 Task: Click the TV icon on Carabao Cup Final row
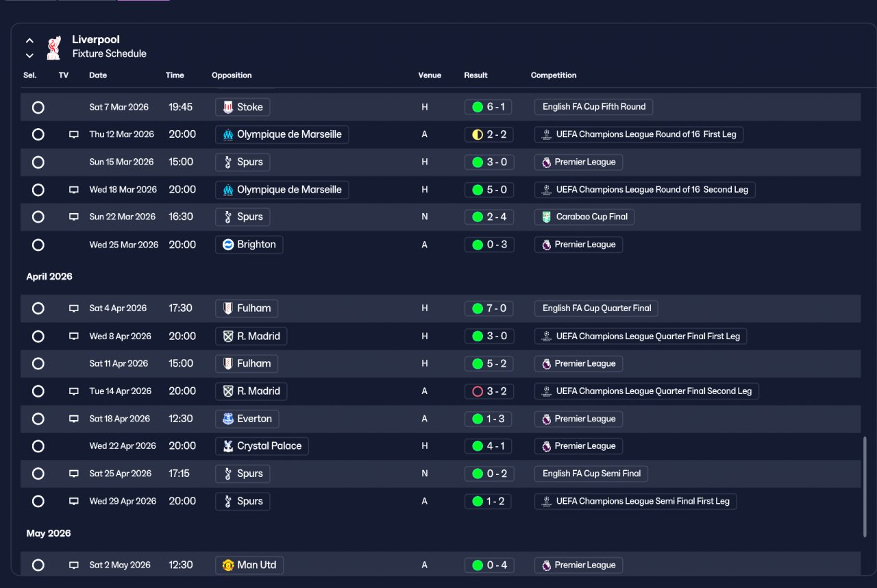click(74, 217)
